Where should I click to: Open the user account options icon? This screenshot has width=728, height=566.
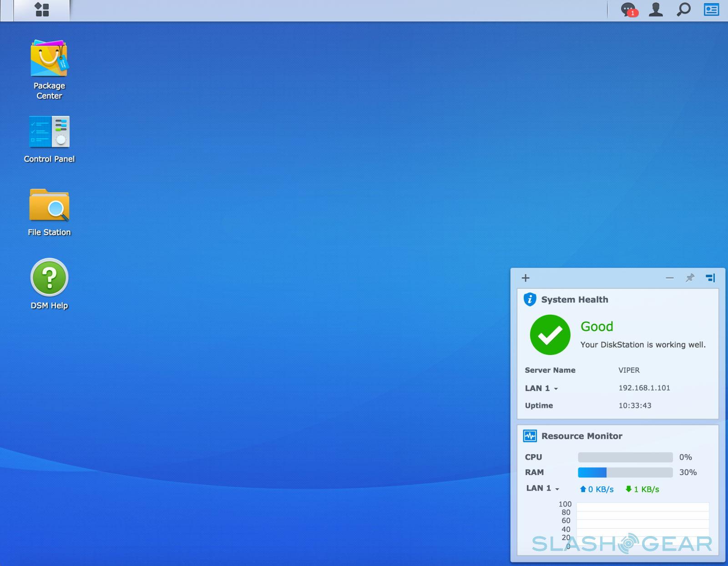pyautogui.click(x=656, y=10)
